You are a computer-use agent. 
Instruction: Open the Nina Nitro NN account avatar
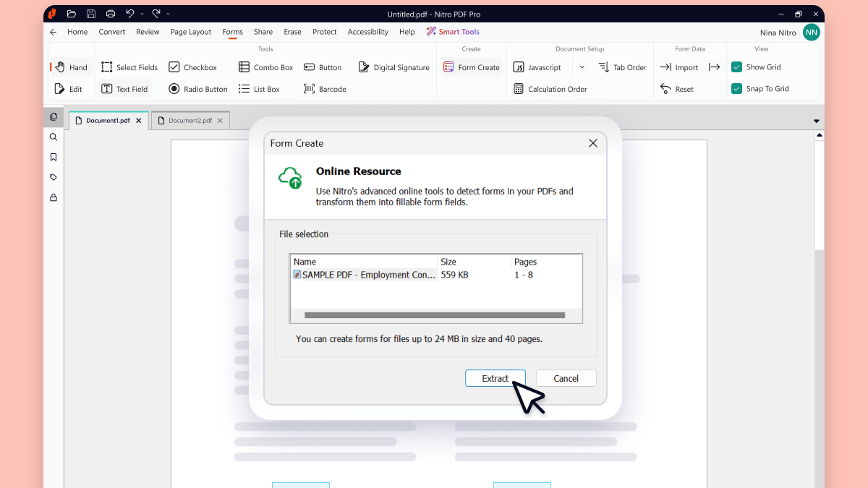(812, 32)
